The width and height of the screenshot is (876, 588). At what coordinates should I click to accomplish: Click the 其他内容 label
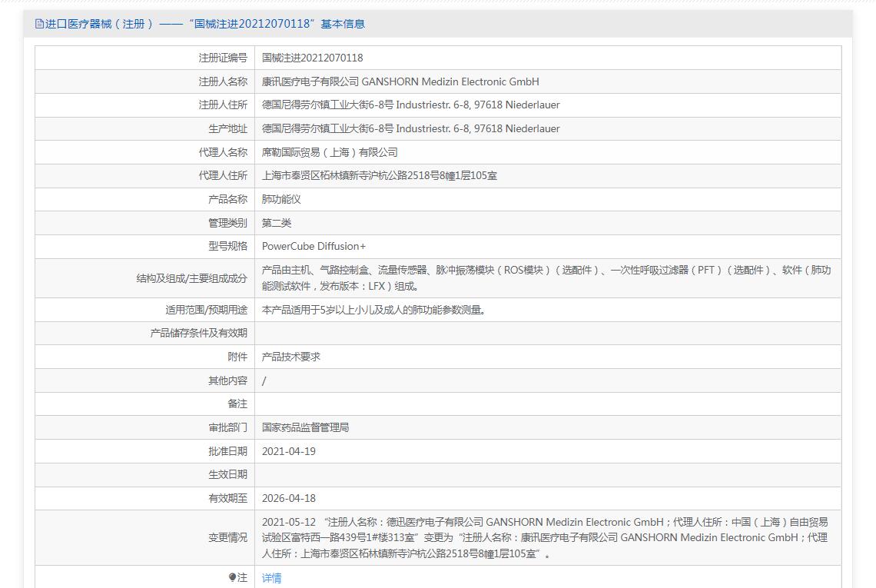pos(228,380)
